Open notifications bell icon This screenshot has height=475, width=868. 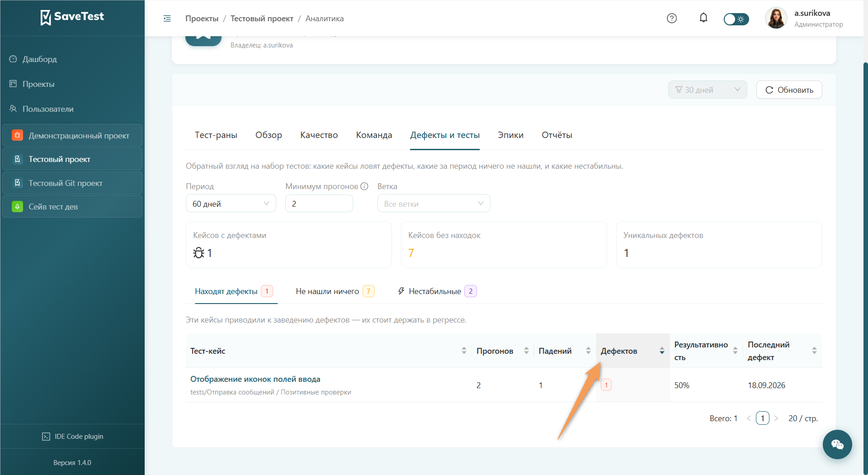click(703, 18)
